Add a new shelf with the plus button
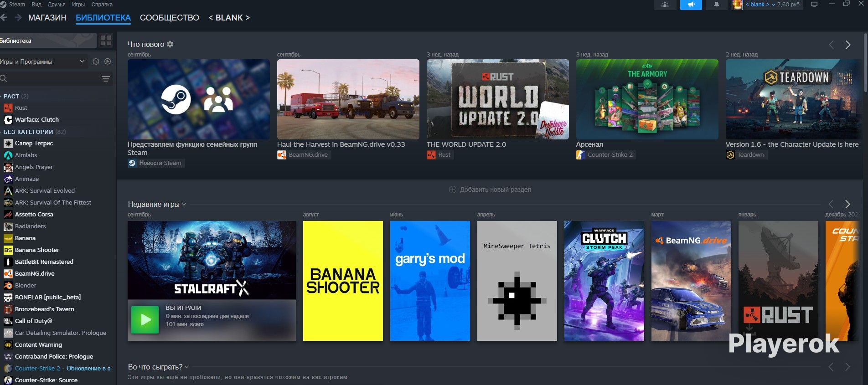The height and width of the screenshot is (385, 868). tap(453, 190)
